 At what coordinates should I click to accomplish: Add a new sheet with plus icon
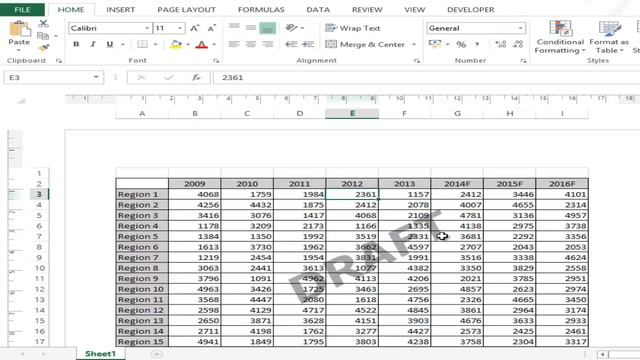coord(157,354)
